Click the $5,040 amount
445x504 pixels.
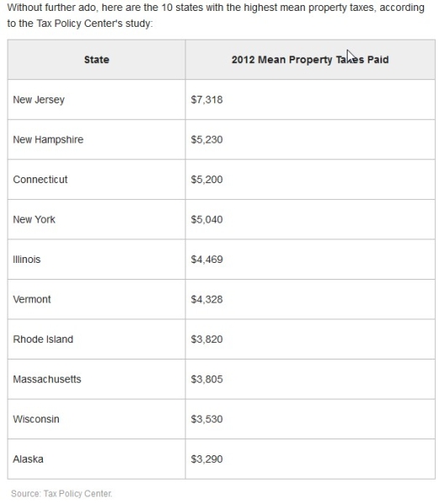pos(207,219)
